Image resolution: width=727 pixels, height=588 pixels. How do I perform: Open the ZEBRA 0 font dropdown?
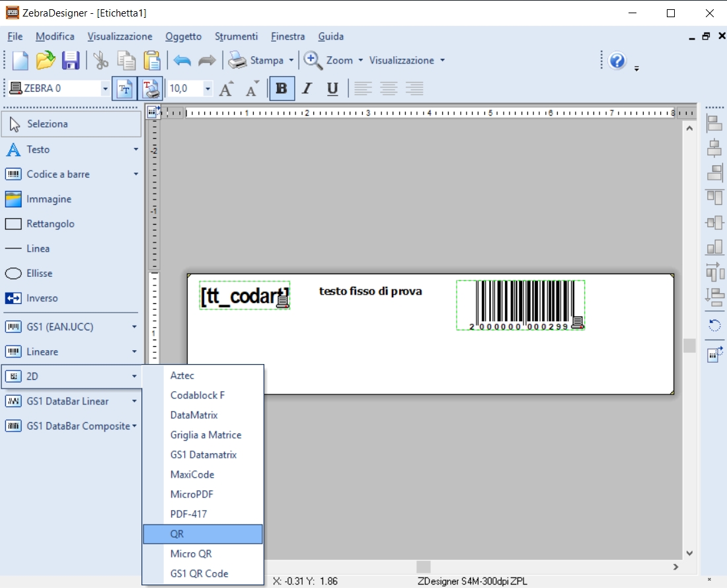point(105,89)
